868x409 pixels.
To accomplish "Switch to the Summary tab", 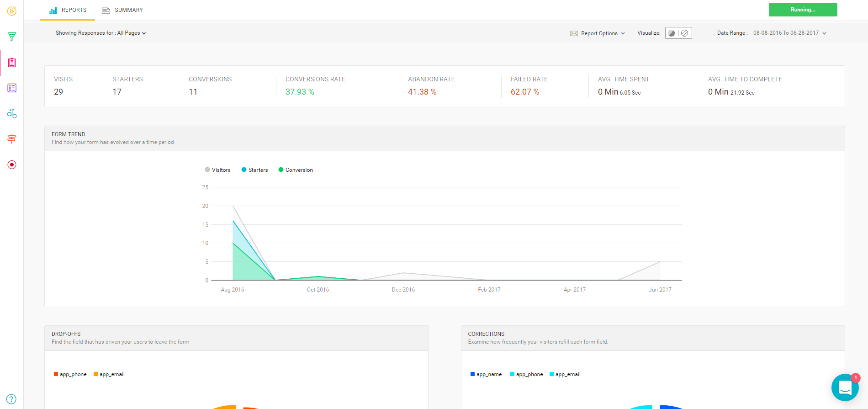I will pyautogui.click(x=122, y=10).
